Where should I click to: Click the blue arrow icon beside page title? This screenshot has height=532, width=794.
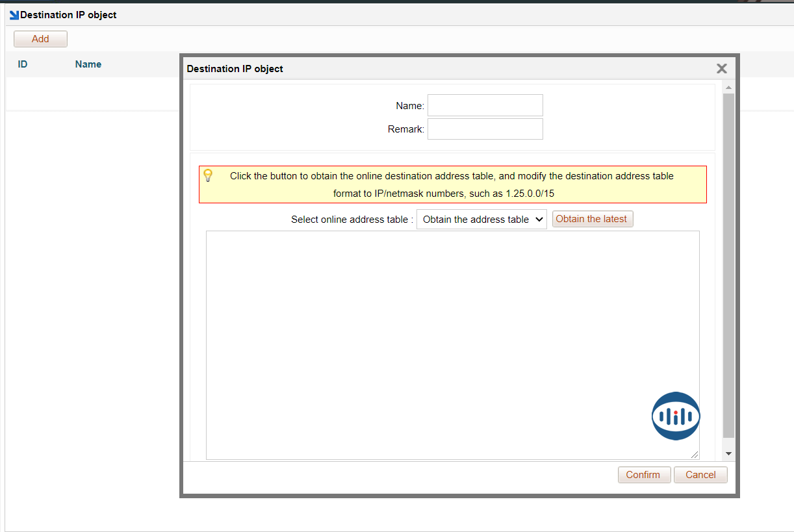tap(14, 15)
